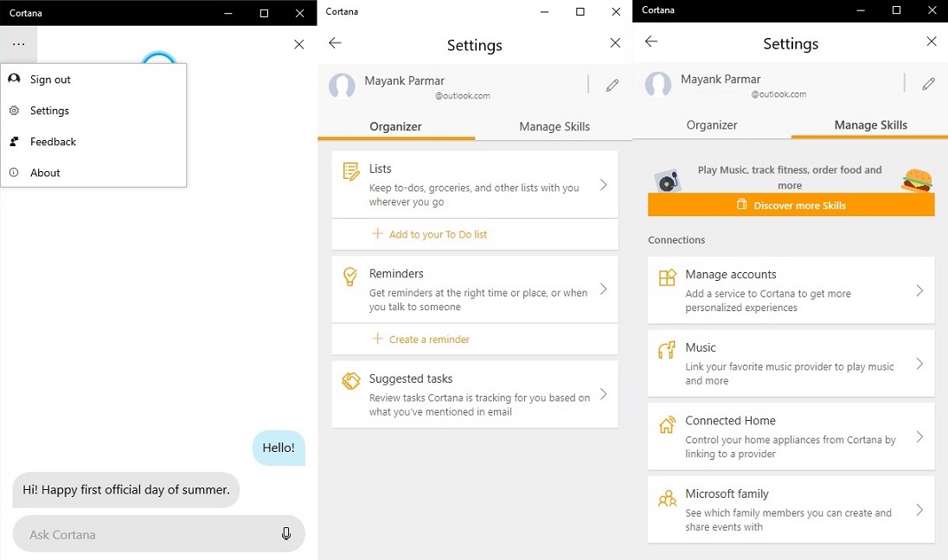Click profile avatar in middle Settings window

342,86
